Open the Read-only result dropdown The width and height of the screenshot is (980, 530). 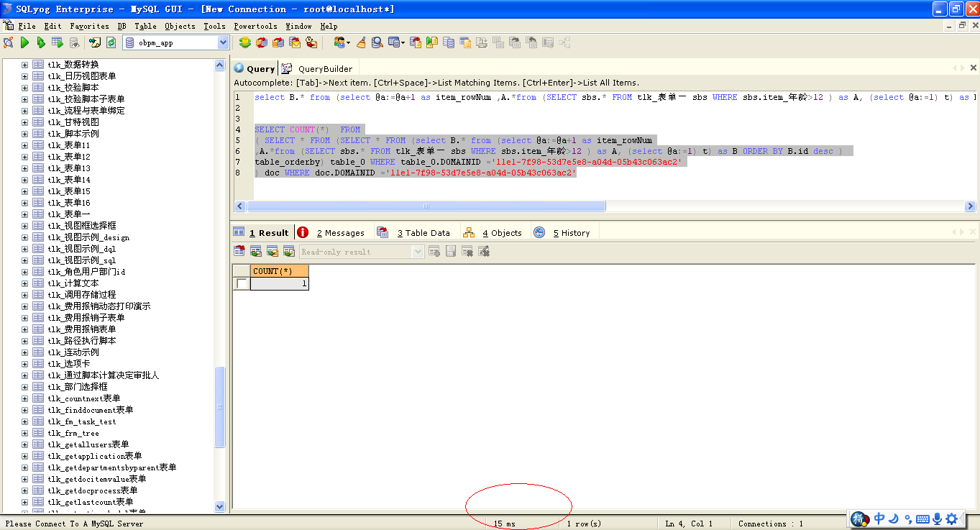[x=418, y=252]
